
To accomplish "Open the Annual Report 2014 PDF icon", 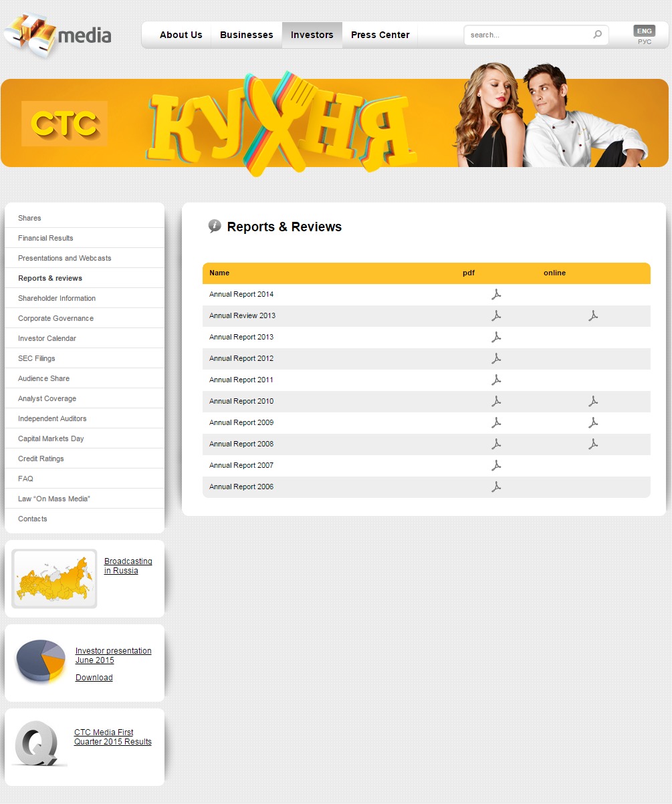I will pyautogui.click(x=496, y=295).
